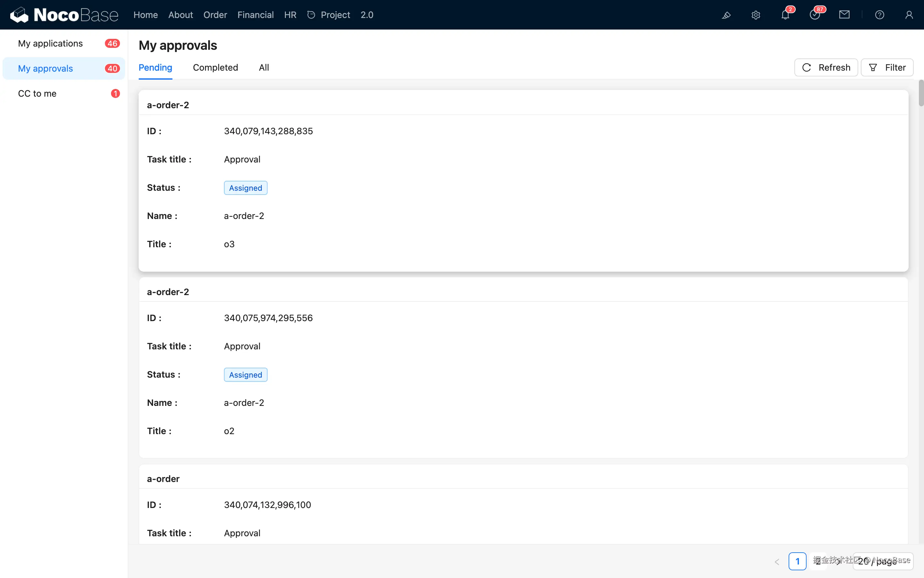The image size is (924, 578).
Task: Open approval card with ID 340,079,143,288,835
Action: 524,181
